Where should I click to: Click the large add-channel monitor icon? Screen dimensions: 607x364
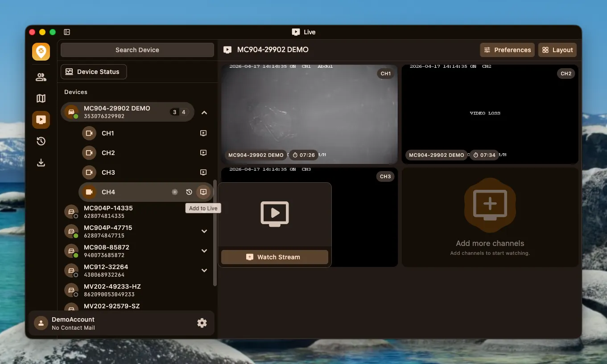pos(490,205)
